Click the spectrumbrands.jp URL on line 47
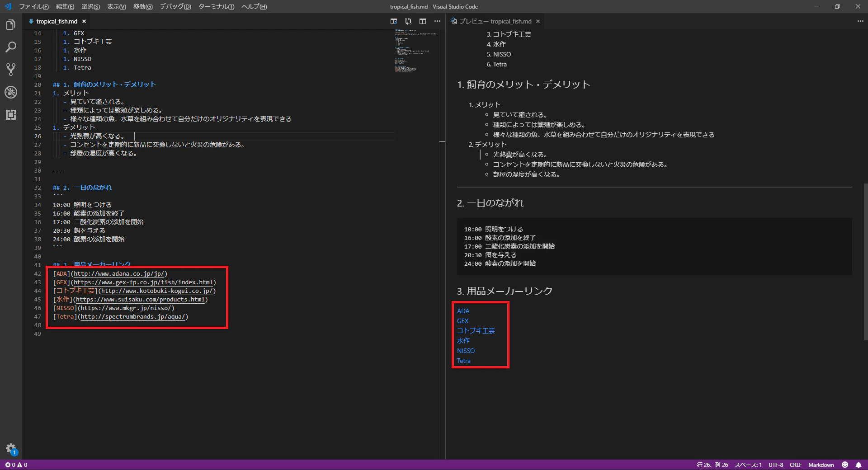The width and height of the screenshot is (868, 470). point(133,316)
